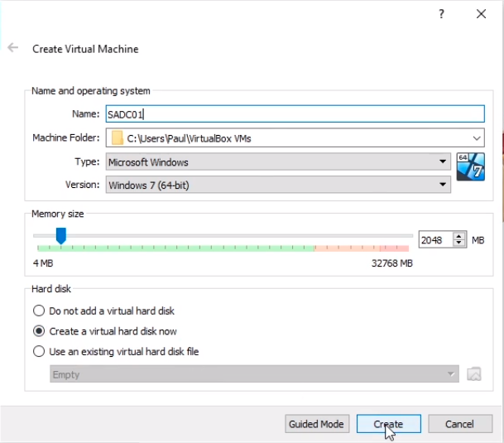Viewport: 504px width, 443px height.
Task: Decrease memory size with down stepper
Action: tap(458, 243)
